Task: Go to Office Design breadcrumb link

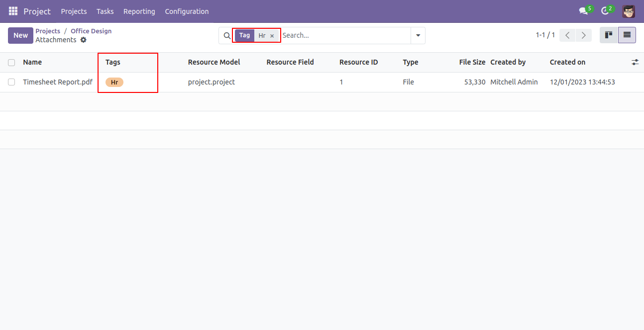Action: (91, 31)
